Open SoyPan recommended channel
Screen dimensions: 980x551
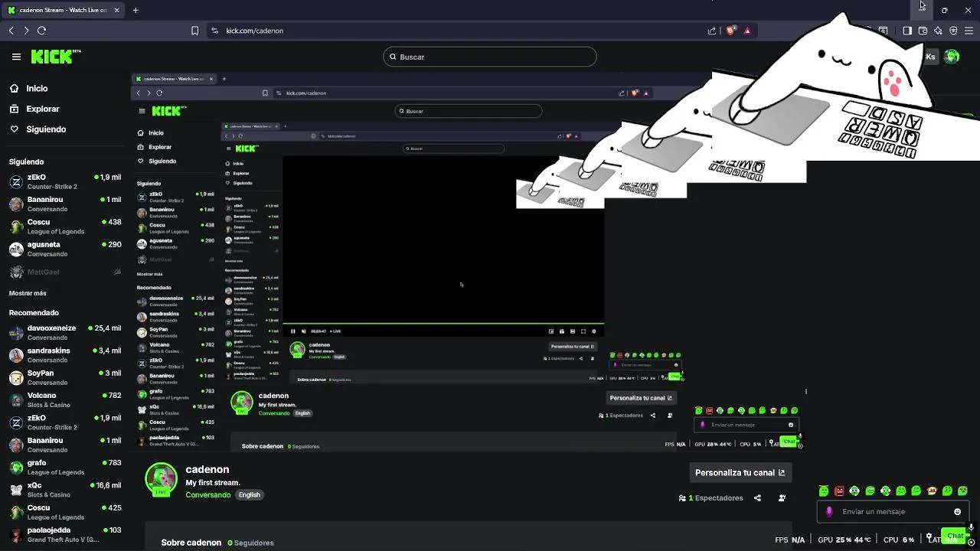click(x=65, y=378)
